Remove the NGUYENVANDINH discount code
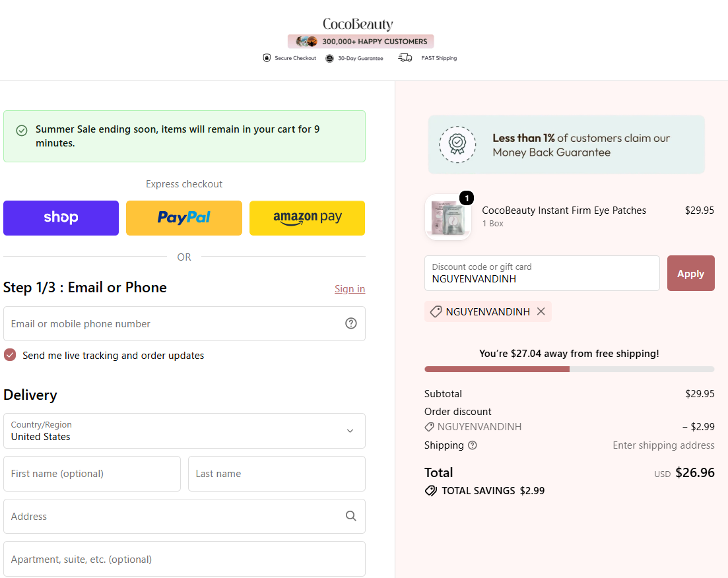 coord(541,311)
